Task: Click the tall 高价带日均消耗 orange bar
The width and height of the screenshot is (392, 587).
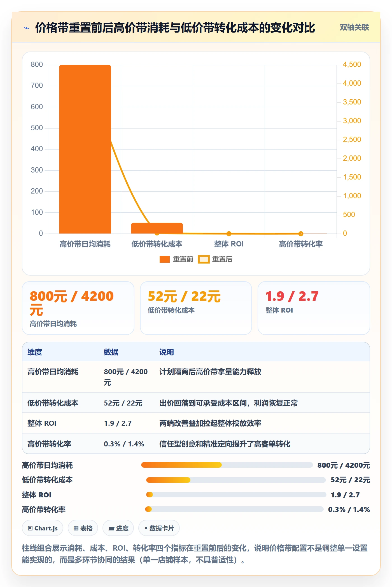Action: [x=85, y=149]
